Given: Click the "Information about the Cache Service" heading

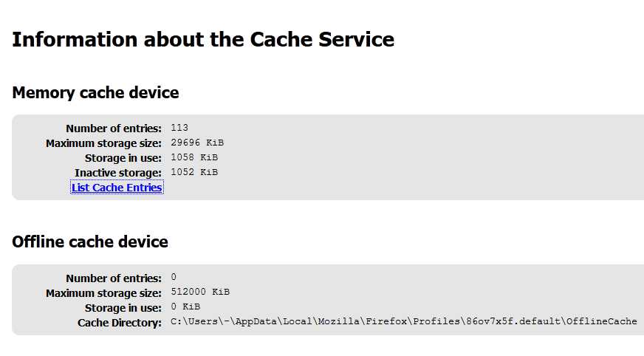Looking at the screenshot, I should [203, 39].
